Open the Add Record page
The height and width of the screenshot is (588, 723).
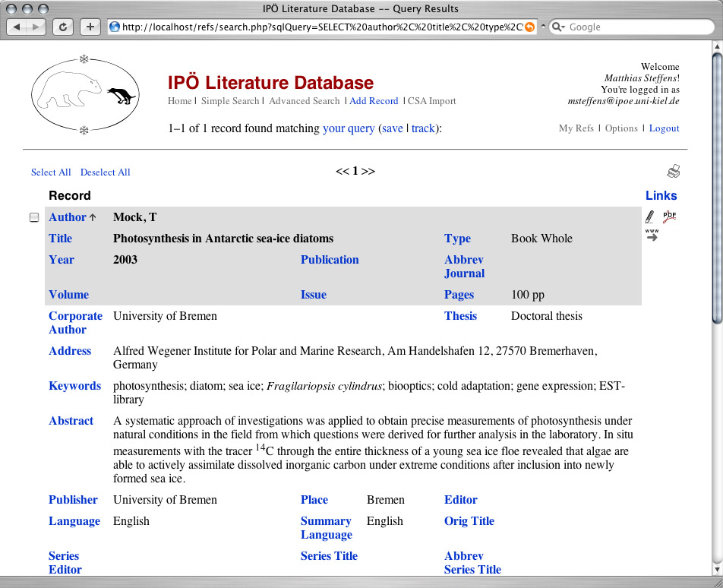tap(374, 101)
